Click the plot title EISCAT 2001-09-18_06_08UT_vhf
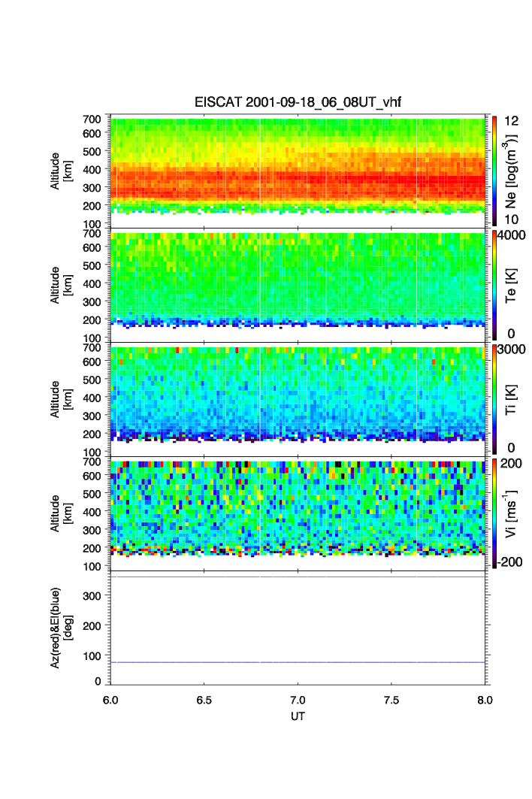Screen dimensions: 532x799 click(x=298, y=103)
